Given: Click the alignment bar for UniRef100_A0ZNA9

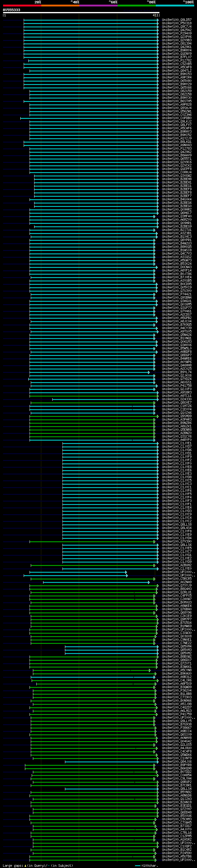Looking at the screenshot, I should (96, 582).
